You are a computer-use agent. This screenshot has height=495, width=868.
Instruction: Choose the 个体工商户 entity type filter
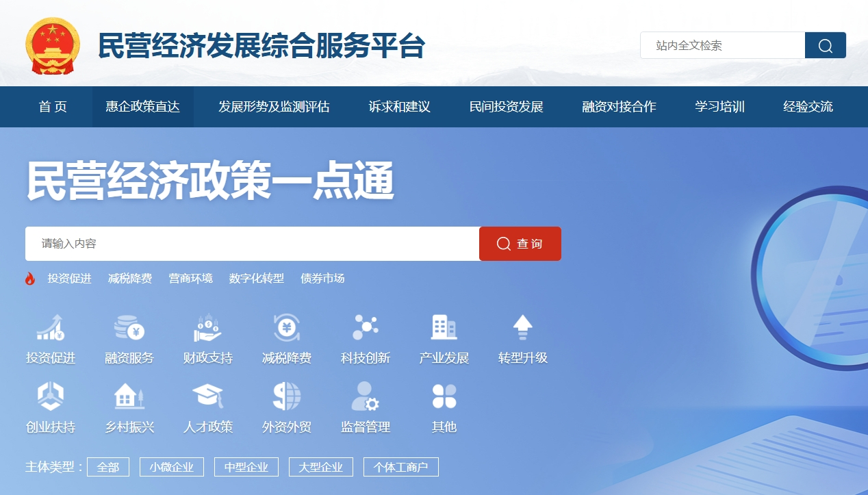(400, 467)
